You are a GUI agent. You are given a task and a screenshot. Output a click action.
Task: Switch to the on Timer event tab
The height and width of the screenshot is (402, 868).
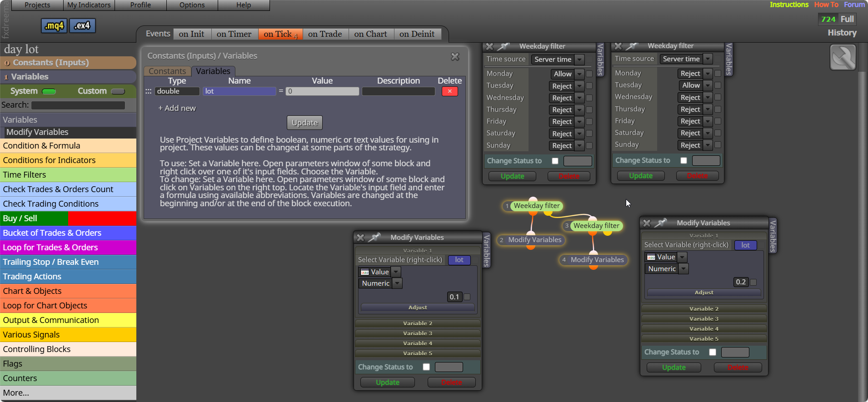(234, 34)
